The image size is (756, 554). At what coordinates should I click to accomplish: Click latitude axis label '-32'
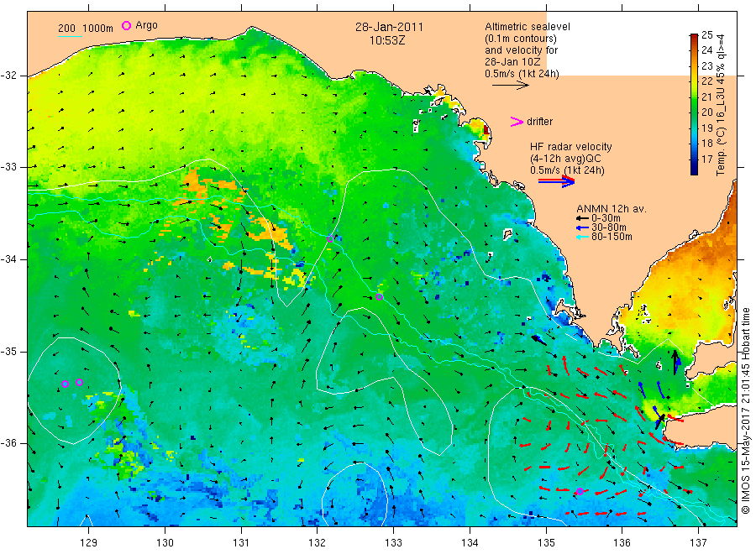8,76
